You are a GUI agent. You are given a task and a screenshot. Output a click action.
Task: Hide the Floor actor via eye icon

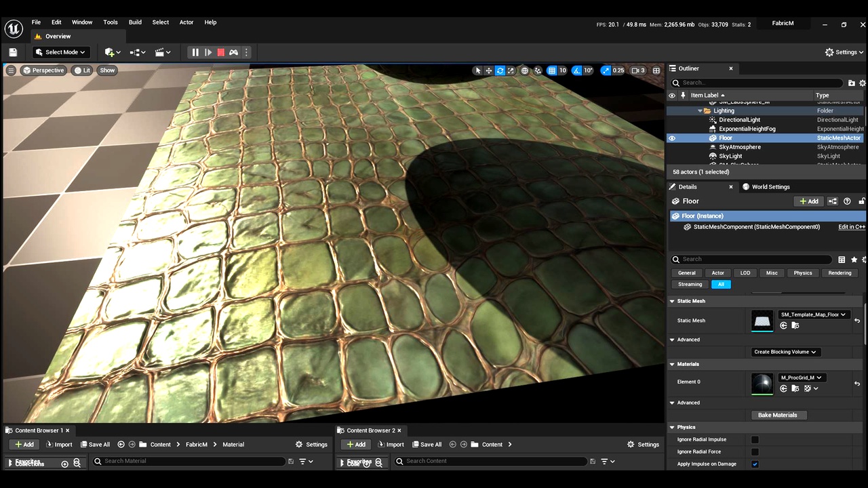pos(672,138)
